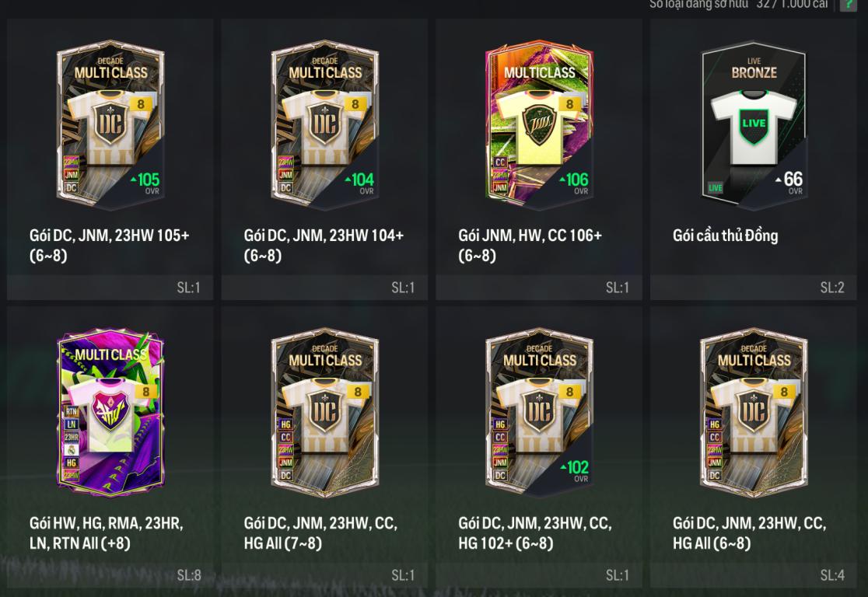Click the Gói DC, JNM, 23HW 104+ label
The width and height of the screenshot is (868, 597).
[324, 245]
